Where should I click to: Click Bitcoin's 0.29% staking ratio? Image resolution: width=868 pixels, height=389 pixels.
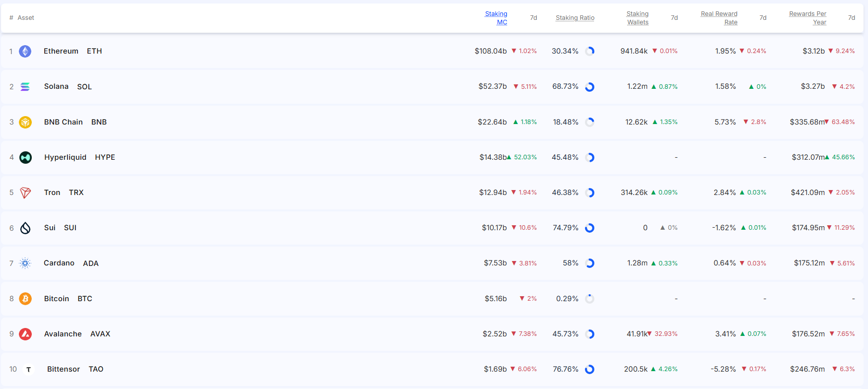pos(567,299)
